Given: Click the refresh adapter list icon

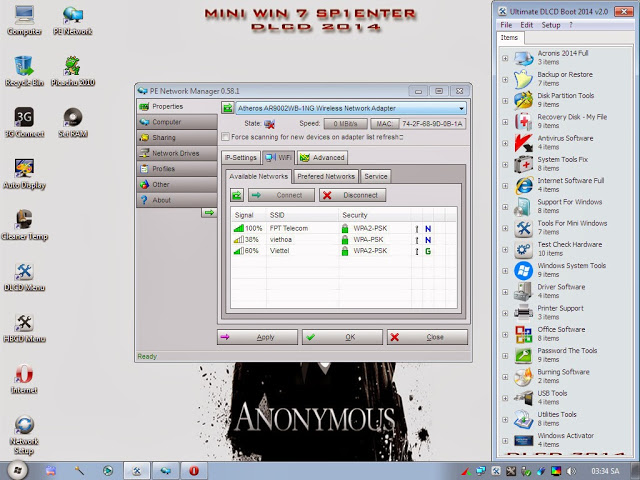Looking at the screenshot, I should (x=227, y=108).
